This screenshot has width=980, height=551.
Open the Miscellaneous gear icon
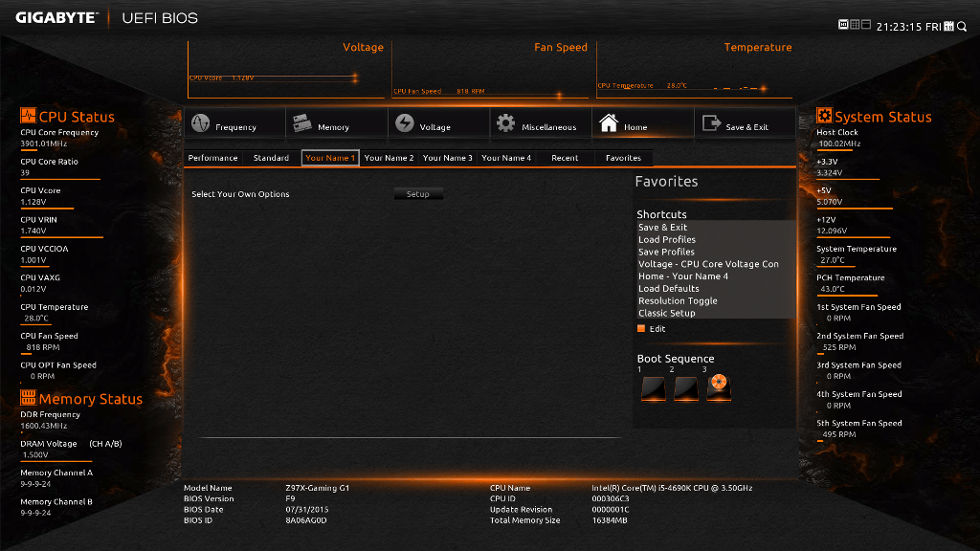click(x=505, y=123)
